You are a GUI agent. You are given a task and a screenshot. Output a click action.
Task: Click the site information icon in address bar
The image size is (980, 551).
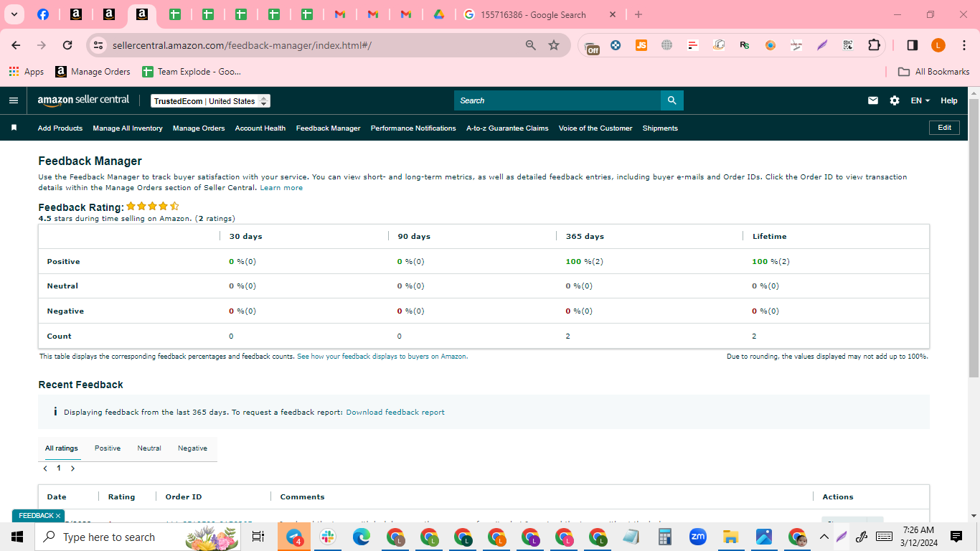tap(98, 45)
